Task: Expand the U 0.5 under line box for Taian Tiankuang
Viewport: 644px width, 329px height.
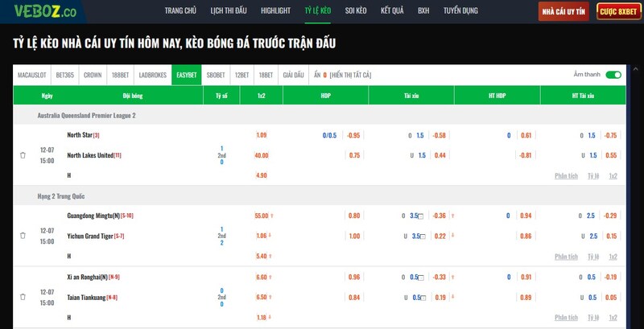Action: coord(423,298)
